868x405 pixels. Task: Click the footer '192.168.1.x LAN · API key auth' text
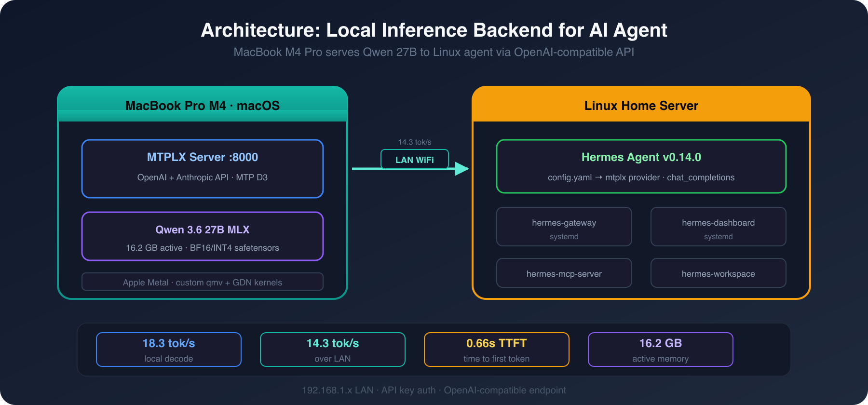pos(369,390)
